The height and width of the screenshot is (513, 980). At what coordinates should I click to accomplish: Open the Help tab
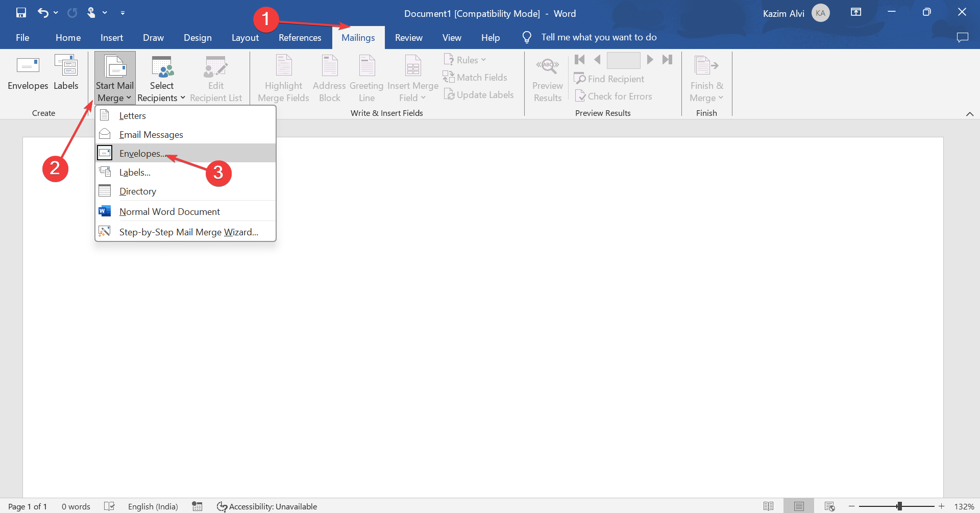point(491,38)
